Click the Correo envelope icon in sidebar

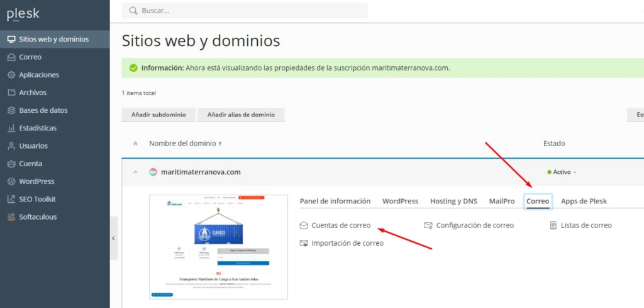pyautogui.click(x=11, y=57)
